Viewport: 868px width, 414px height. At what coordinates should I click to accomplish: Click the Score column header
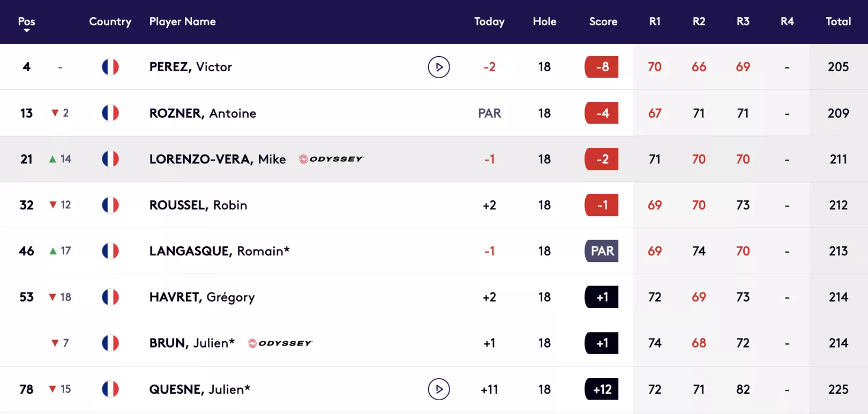click(x=603, y=21)
